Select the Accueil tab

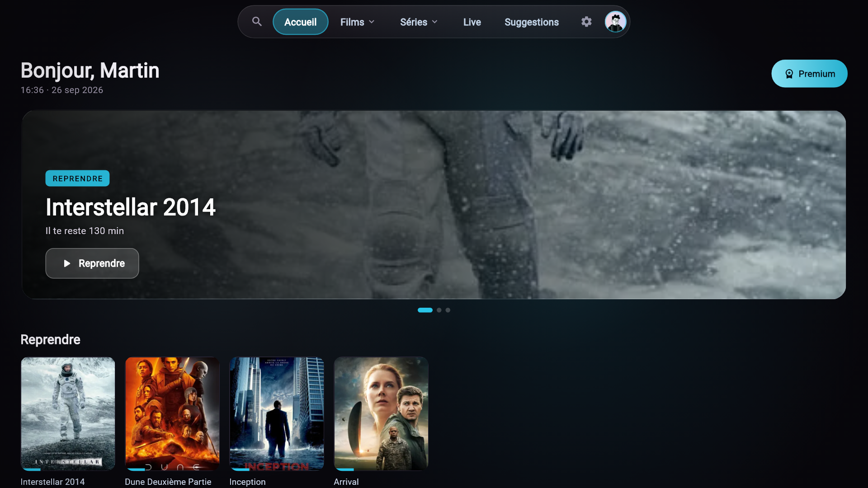301,22
